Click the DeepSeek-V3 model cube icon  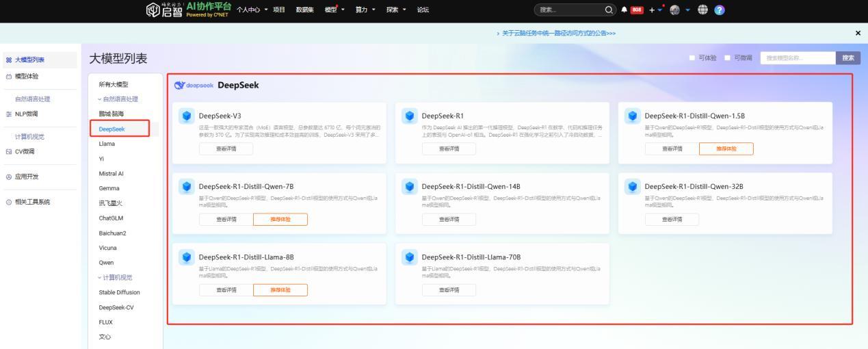187,116
